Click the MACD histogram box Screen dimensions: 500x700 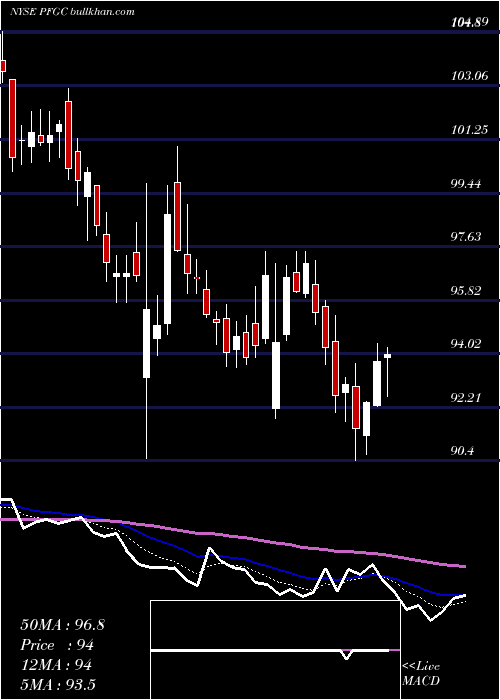coord(275,650)
